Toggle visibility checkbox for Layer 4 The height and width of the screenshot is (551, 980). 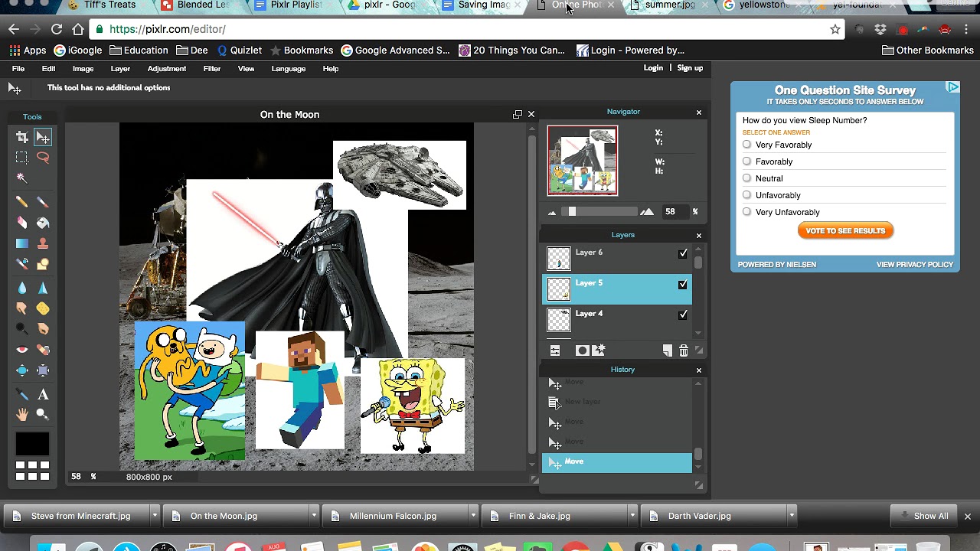pyautogui.click(x=683, y=315)
